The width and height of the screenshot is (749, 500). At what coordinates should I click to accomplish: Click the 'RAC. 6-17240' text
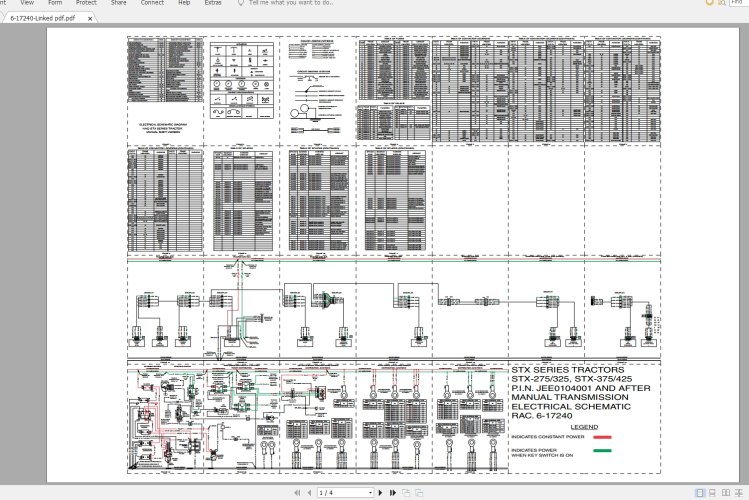coord(542,415)
